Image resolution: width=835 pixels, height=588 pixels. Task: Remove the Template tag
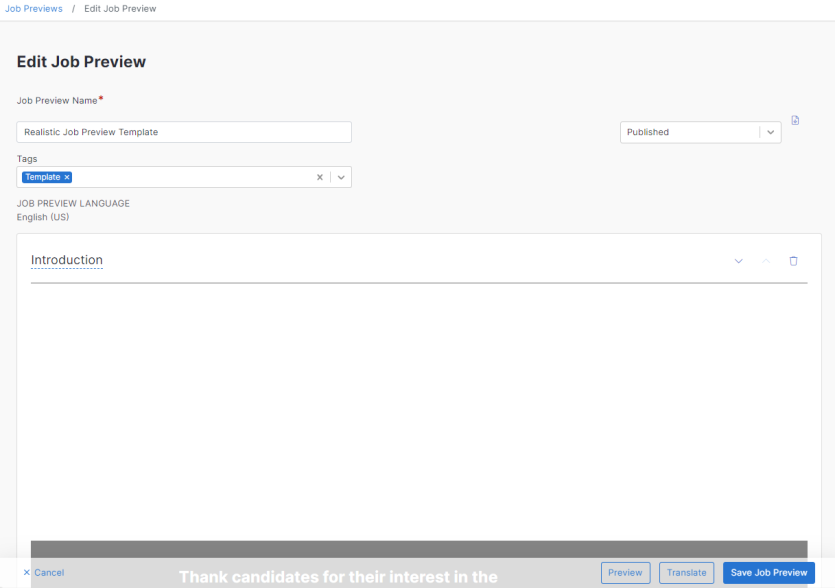67,177
